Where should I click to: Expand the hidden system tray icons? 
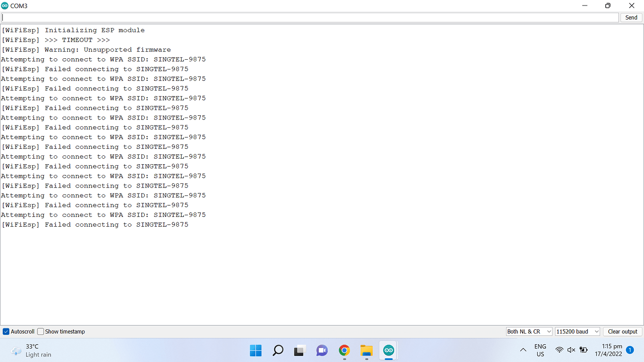pyautogui.click(x=523, y=349)
